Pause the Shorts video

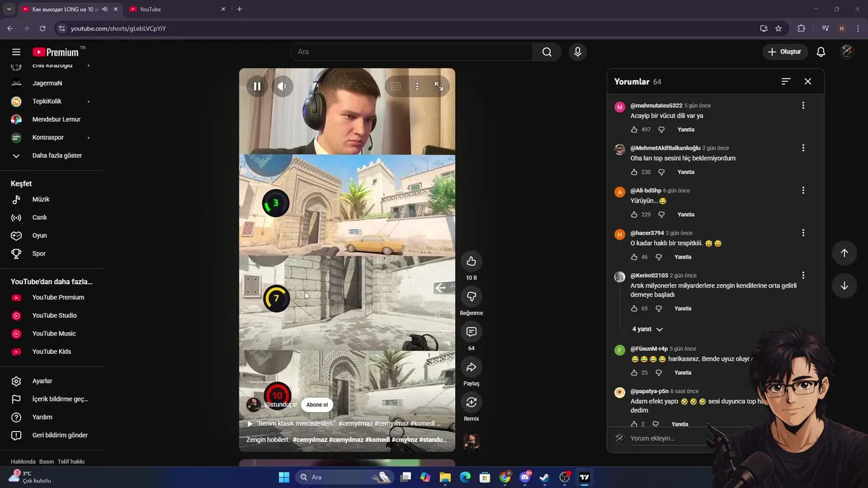point(257,86)
